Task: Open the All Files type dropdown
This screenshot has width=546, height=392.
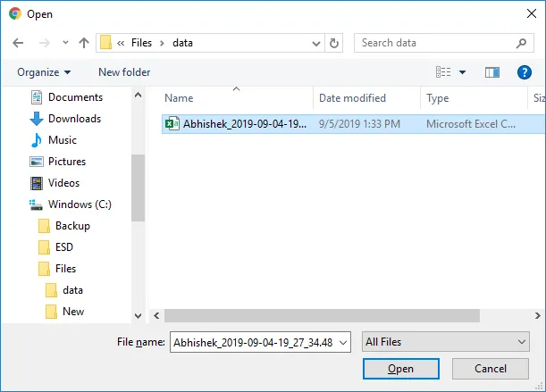Action: (x=446, y=342)
